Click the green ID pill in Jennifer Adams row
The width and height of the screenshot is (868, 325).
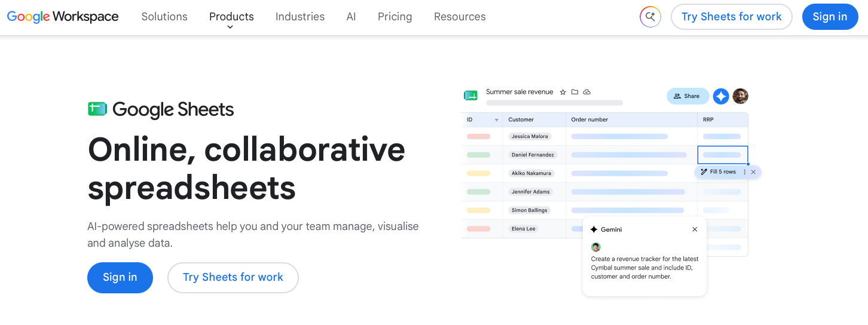pyautogui.click(x=478, y=192)
